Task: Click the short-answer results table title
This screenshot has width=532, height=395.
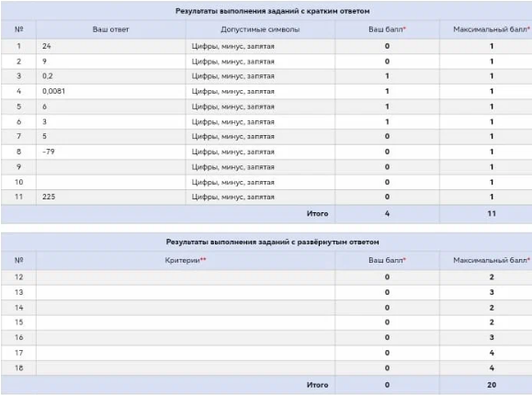Action: click(x=273, y=11)
